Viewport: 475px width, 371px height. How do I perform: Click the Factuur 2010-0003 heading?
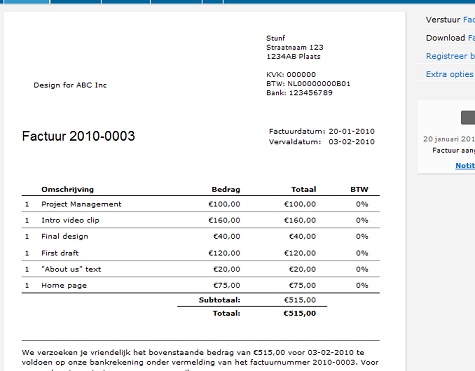[x=78, y=136]
